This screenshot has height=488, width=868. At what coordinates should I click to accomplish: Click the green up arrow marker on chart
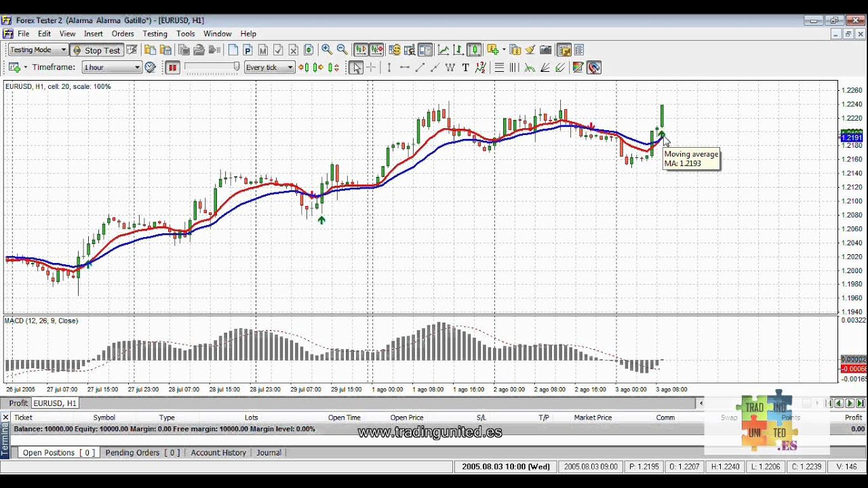(x=321, y=220)
